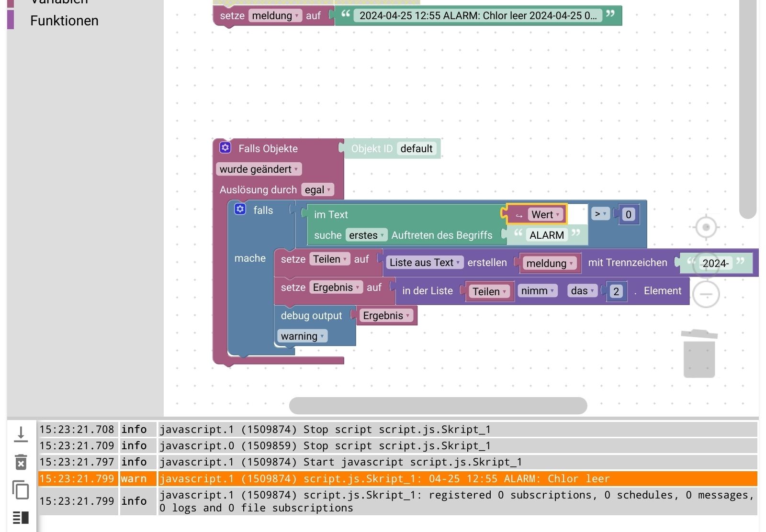Zoom out with the minus icon

pyautogui.click(x=706, y=294)
